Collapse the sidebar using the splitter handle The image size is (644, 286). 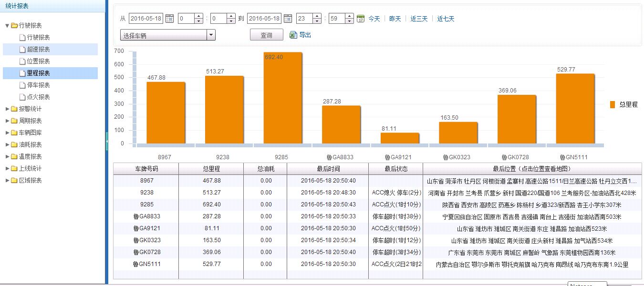(x=107, y=142)
